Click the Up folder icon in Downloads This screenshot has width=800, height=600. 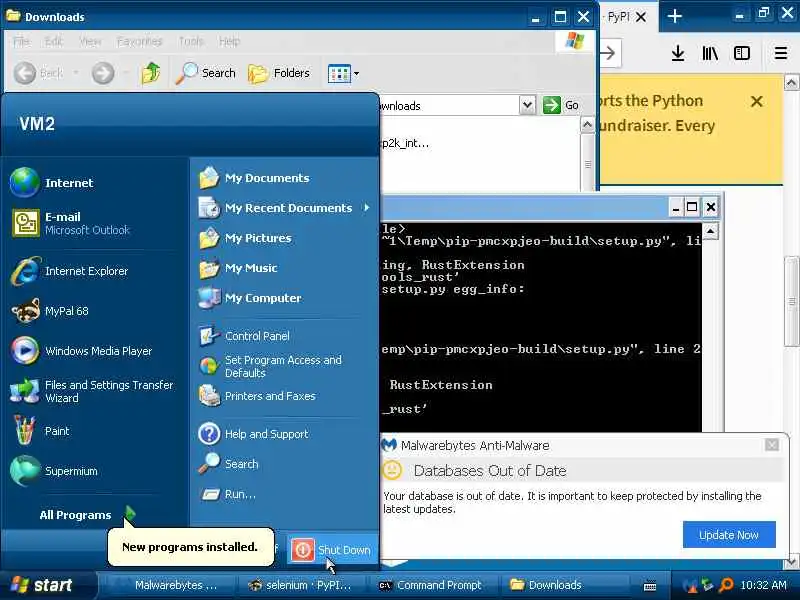click(151, 73)
